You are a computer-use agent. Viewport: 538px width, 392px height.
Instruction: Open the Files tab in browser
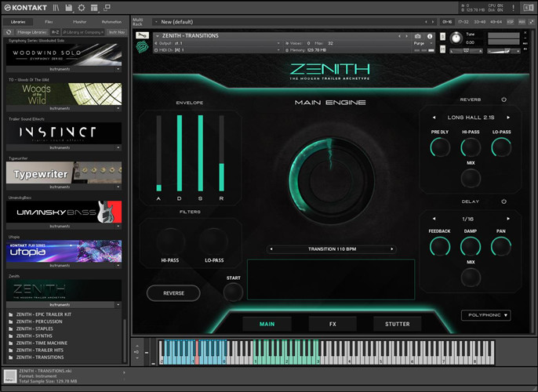49,22
